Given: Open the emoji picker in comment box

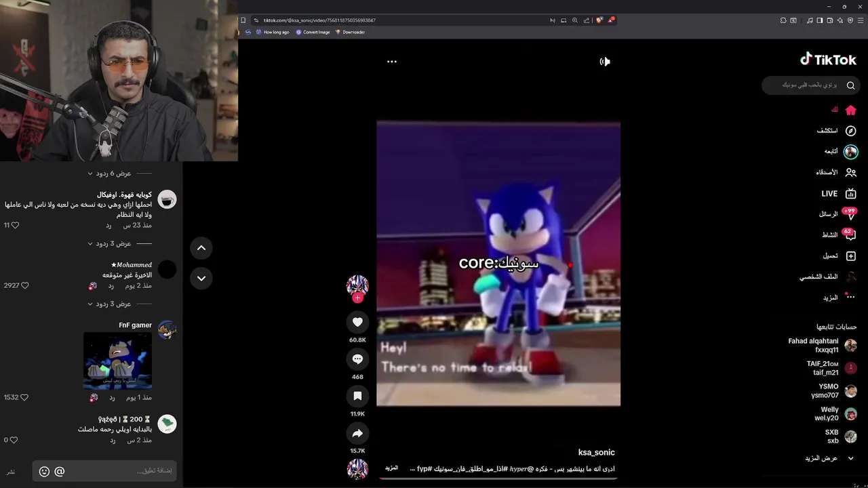Looking at the screenshot, I should pyautogui.click(x=44, y=471).
